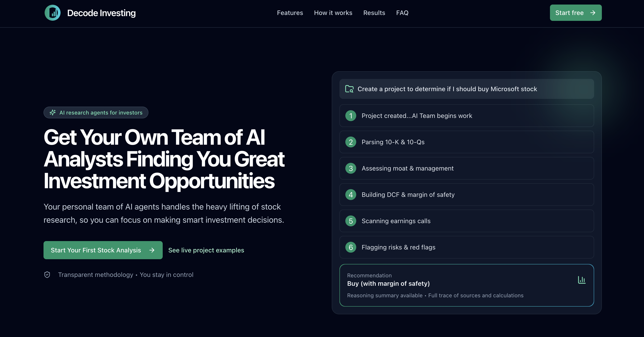Viewport: 644px width, 337px height.
Task: Go to How it works section
Action: (x=333, y=13)
